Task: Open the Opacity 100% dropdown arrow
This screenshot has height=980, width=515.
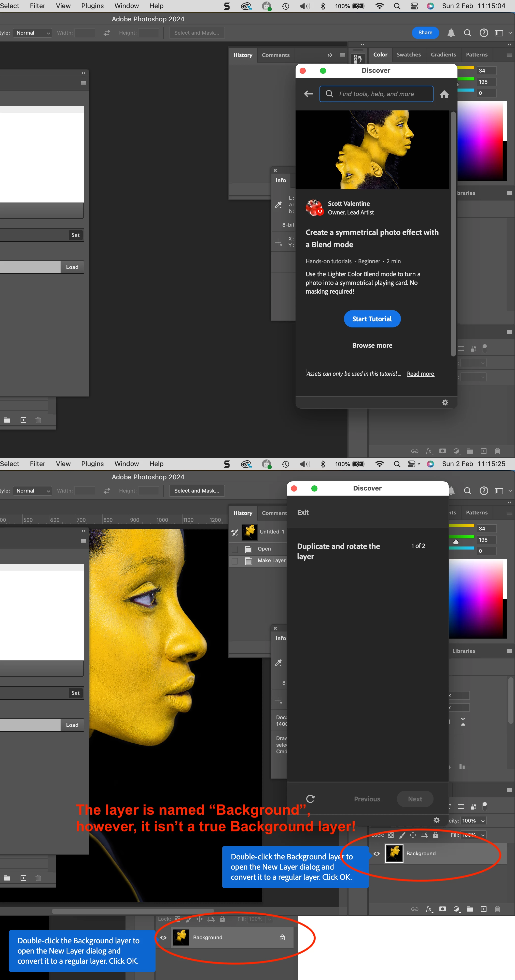Action: tap(483, 821)
